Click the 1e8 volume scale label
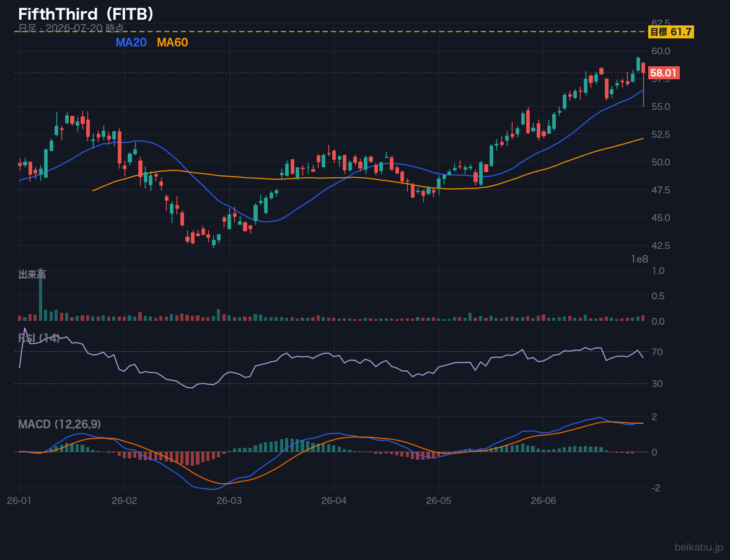The image size is (730, 560). (x=640, y=260)
